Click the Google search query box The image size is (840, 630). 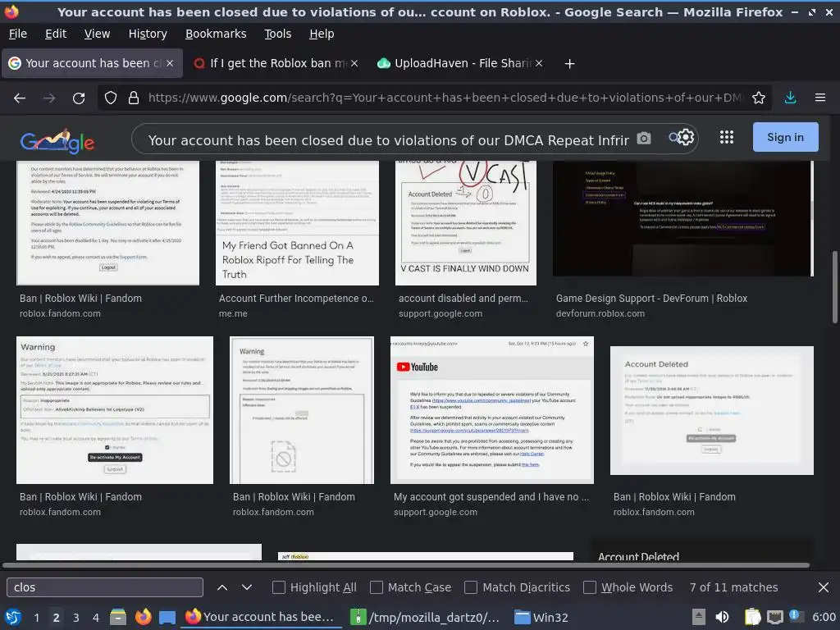pos(388,140)
